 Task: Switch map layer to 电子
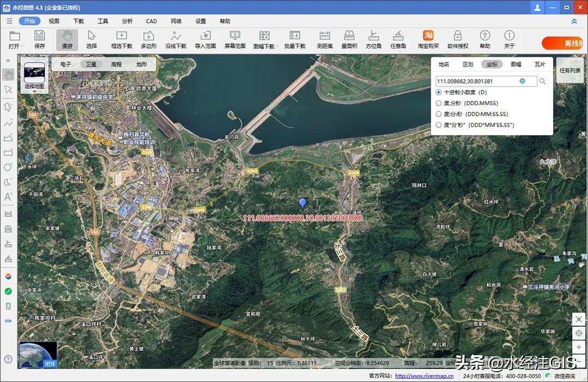point(66,64)
